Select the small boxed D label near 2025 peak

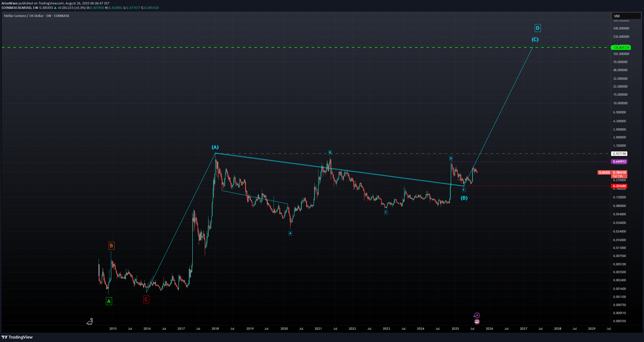[x=451, y=158]
